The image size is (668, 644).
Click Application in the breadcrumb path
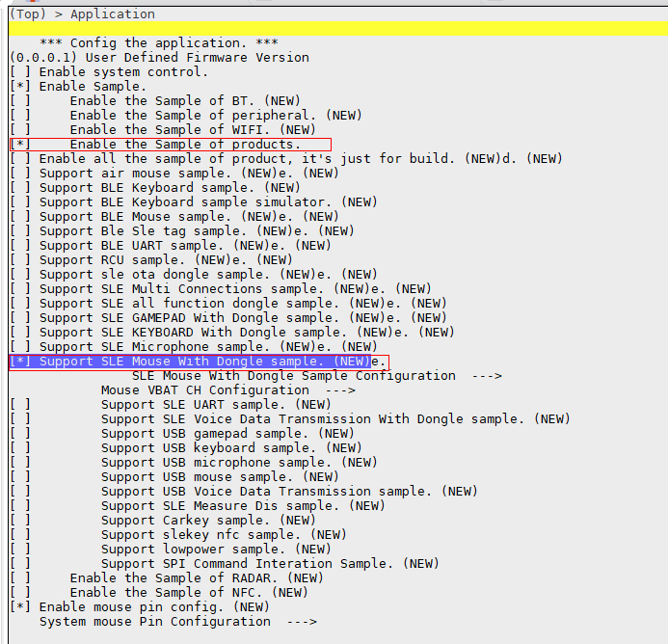112,14
